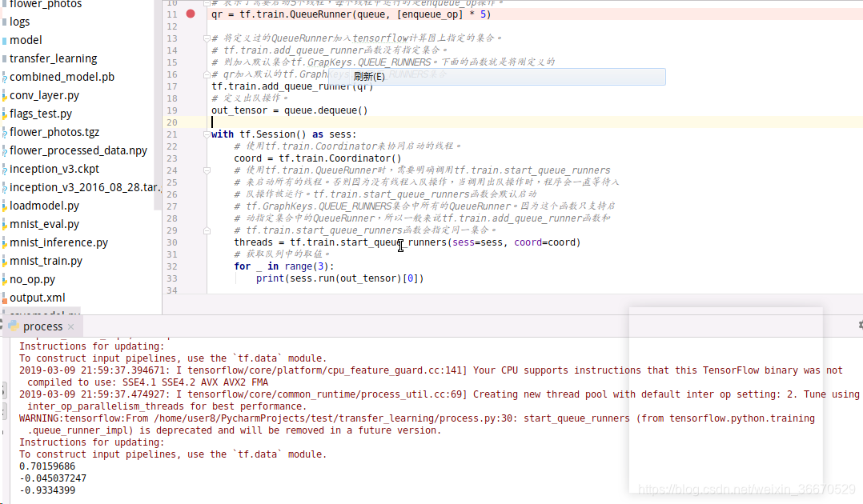The image size is (863, 504).
Task: Click the Python file icon beside conv_layer.py
Action: (x=7, y=94)
